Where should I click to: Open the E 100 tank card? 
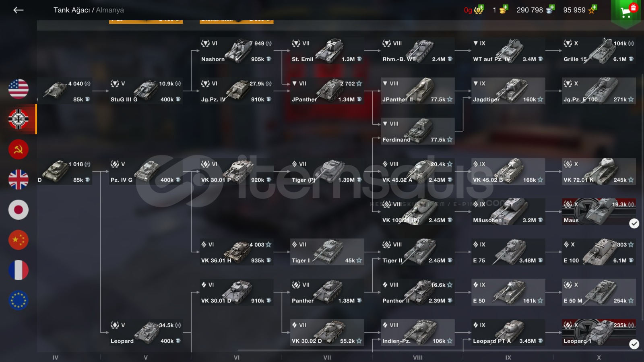(x=599, y=252)
